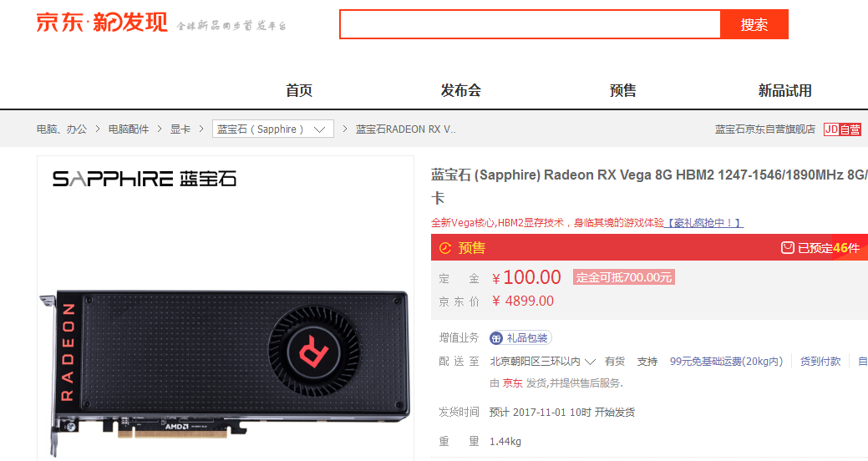Open the 首页 tab

pyautogui.click(x=299, y=90)
